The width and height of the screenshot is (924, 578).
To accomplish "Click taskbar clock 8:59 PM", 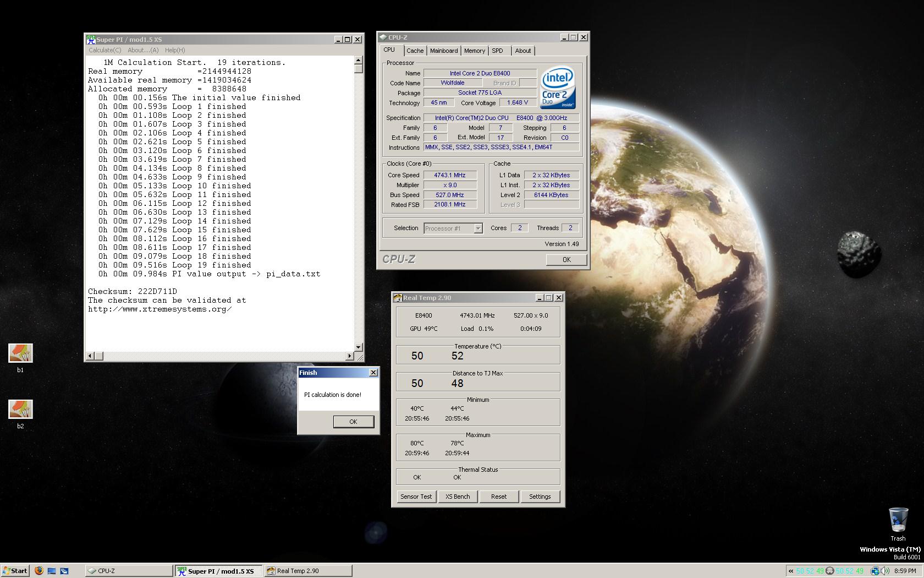I will tap(905, 571).
